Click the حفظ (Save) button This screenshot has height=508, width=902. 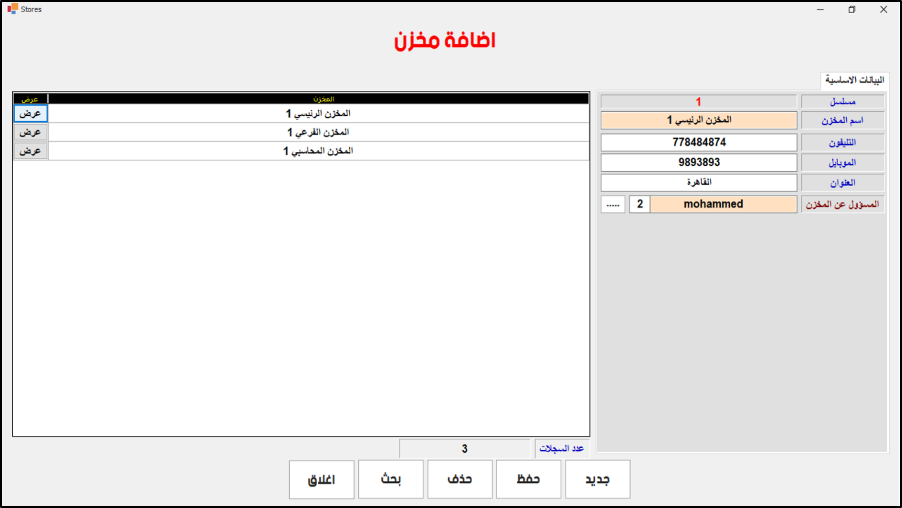pos(528,480)
